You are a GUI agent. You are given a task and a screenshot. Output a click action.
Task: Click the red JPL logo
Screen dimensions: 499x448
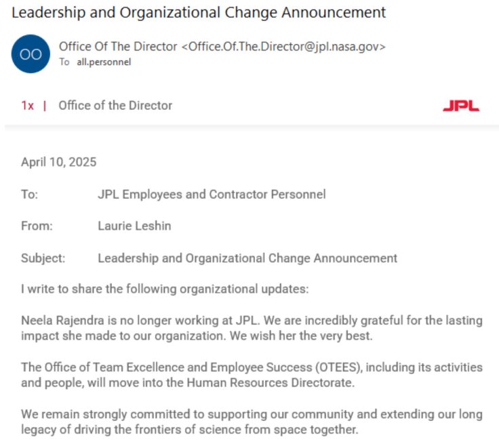pyautogui.click(x=460, y=106)
